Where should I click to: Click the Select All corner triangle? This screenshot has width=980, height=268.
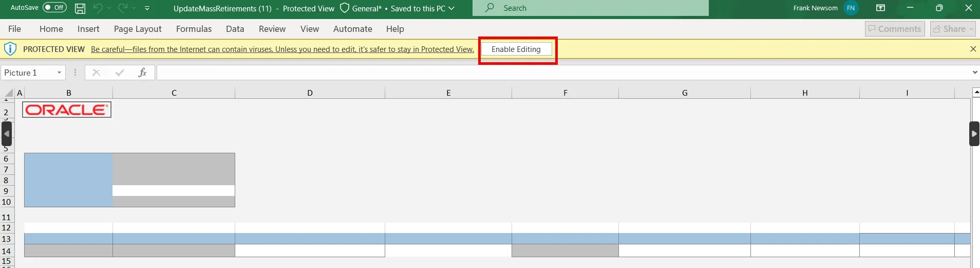click(8, 93)
